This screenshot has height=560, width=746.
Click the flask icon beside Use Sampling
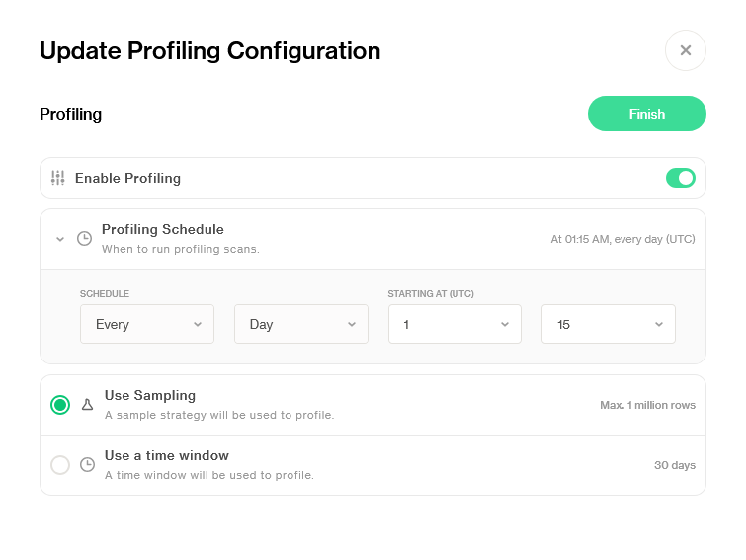click(87, 405)
